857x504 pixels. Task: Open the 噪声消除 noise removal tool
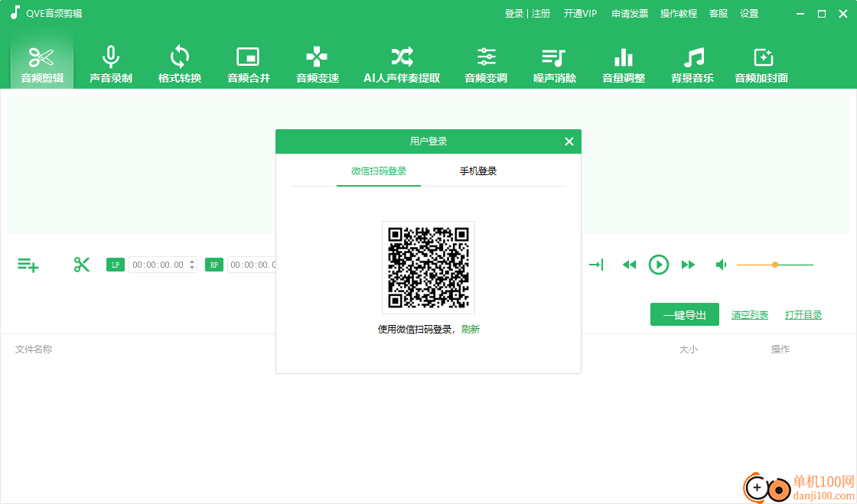click(x=555, y=64)
